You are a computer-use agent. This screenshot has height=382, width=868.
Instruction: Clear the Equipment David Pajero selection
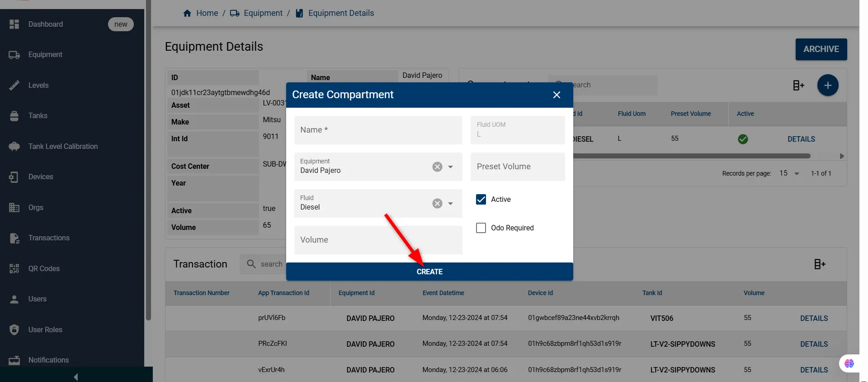[437, 167]
